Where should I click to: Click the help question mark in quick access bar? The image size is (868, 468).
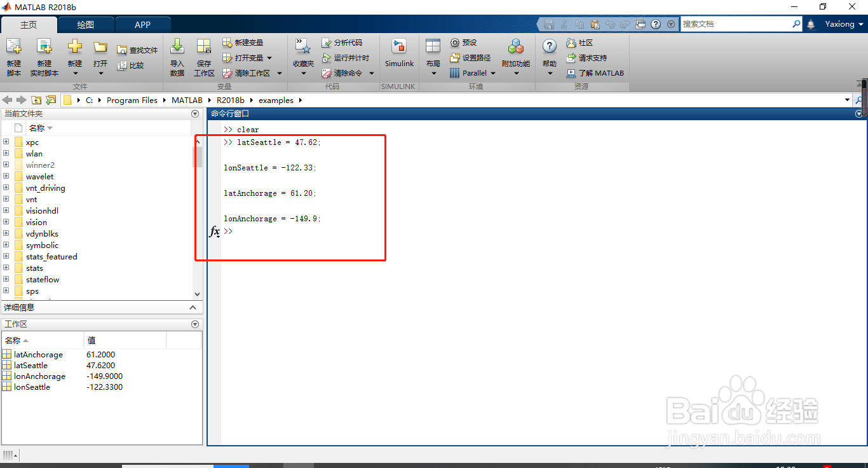coord(656,24)
